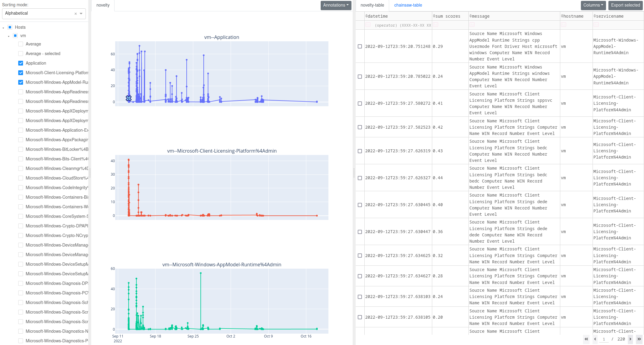644x345 pixels.
Task: Uncheck the Application item in the hosts tree
Action: (20, 63)
